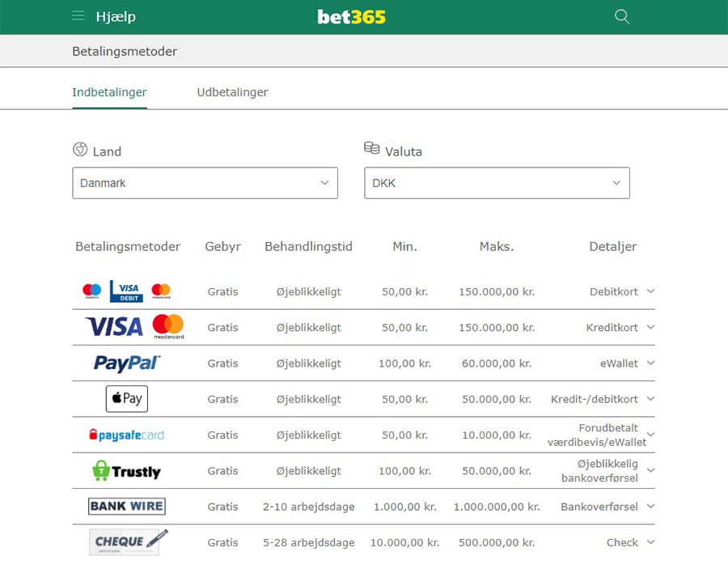This screenshot has height=586, width=728.
Task: Open the Land country dropdown
Action: tap(205, 183)
